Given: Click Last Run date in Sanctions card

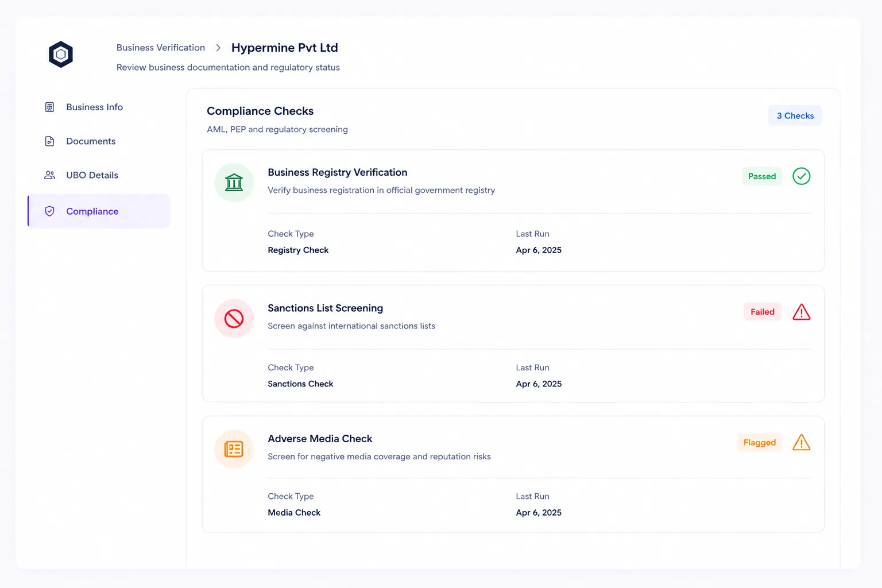Looking at the screenshot, I should 539,384.
